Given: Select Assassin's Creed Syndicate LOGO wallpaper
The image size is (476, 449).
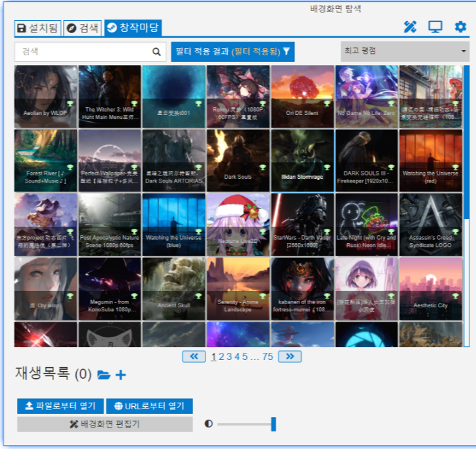Looking at the screenshot, I should tap(430, 225).
